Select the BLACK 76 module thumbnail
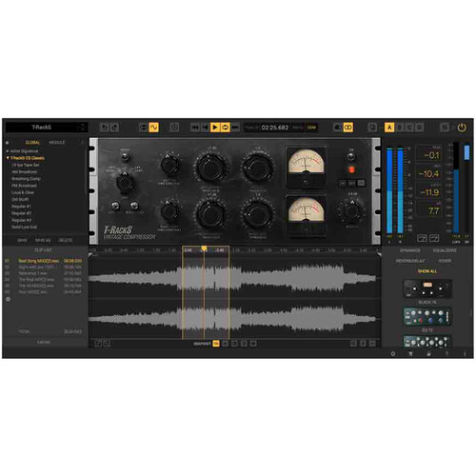The width and height of the screenshot is (476, 476). (427, 288)
